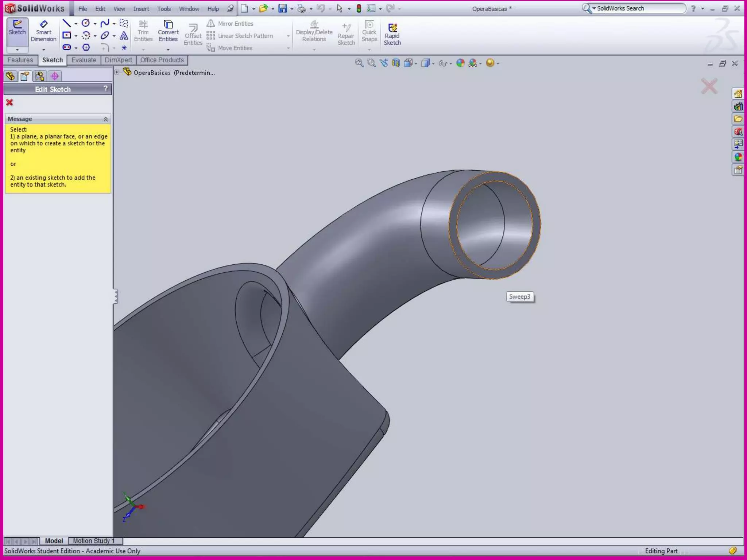Switch to the Features tab
This screenshot has width=747, height=560.
[x=20, y=60]
